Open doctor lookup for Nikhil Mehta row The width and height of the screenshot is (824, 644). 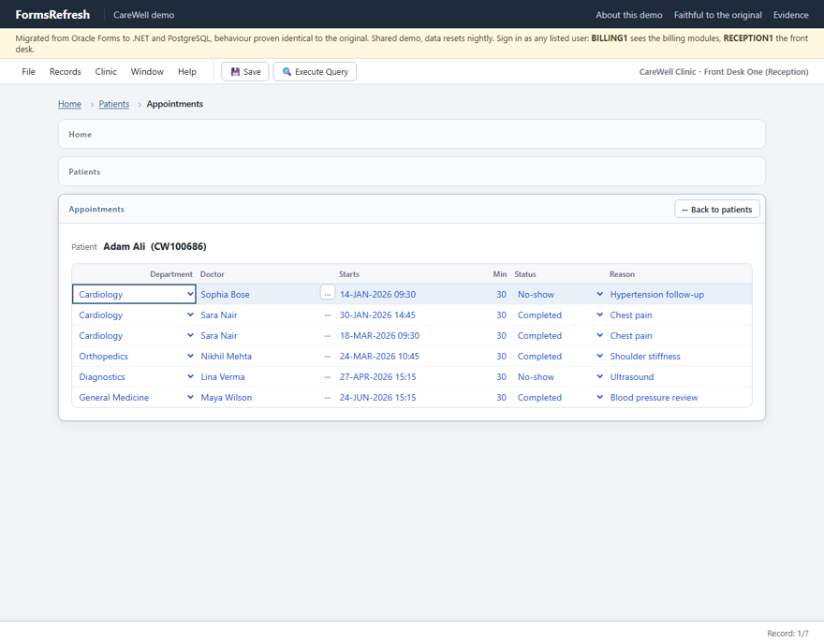[328, 356]
